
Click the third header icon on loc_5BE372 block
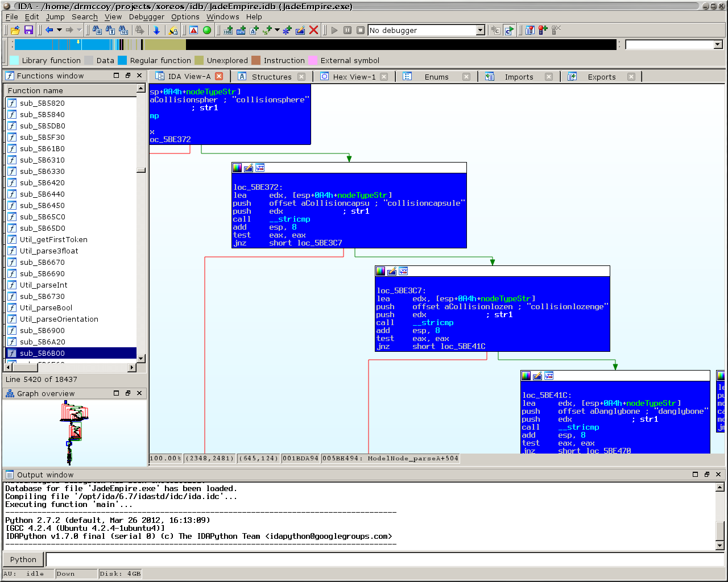coord(260,168)
